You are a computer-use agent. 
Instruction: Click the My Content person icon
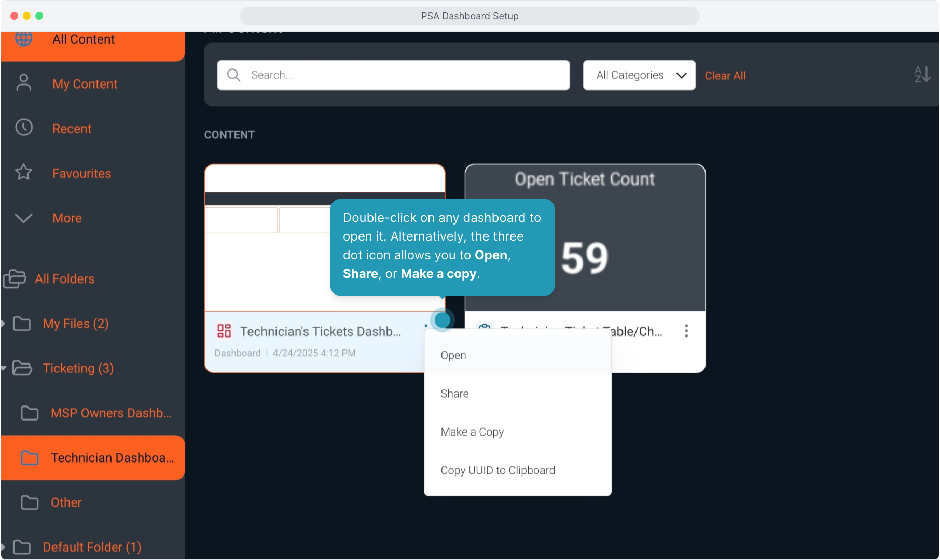[x=24, y=83]
